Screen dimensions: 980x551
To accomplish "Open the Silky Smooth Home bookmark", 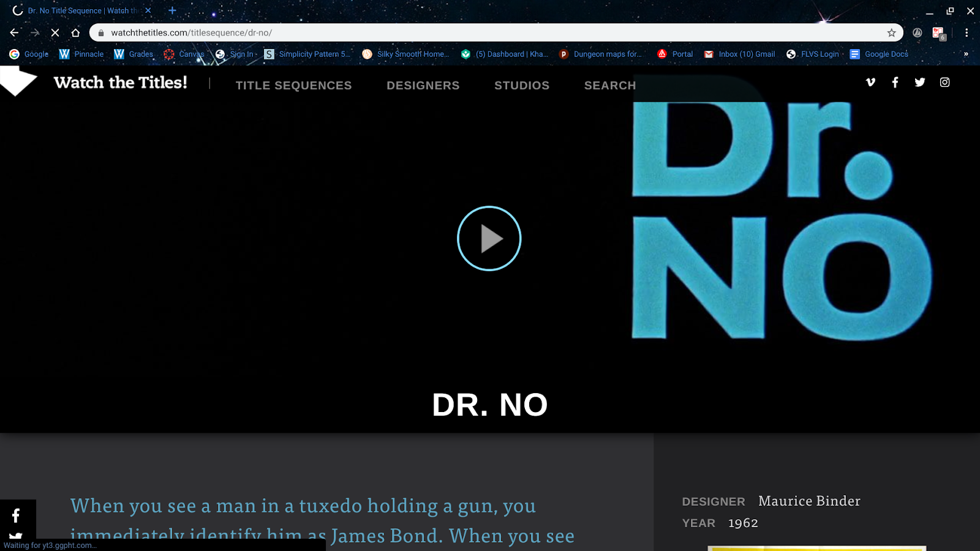I will click(405, 54).
